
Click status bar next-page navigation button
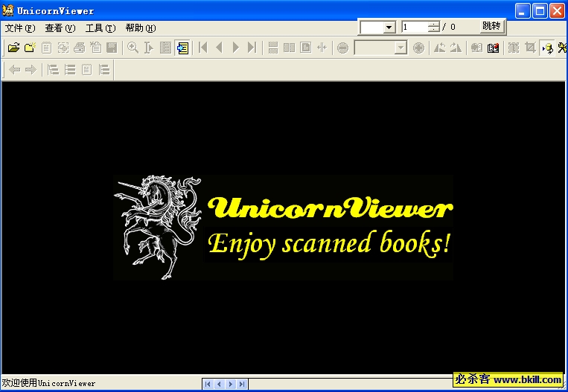tap(230, 384)
